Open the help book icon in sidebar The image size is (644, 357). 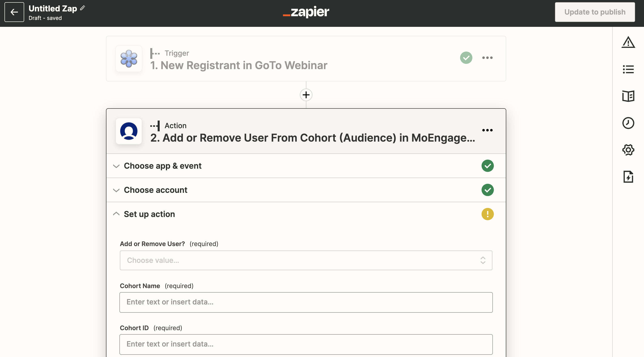(x=628, y=96)
